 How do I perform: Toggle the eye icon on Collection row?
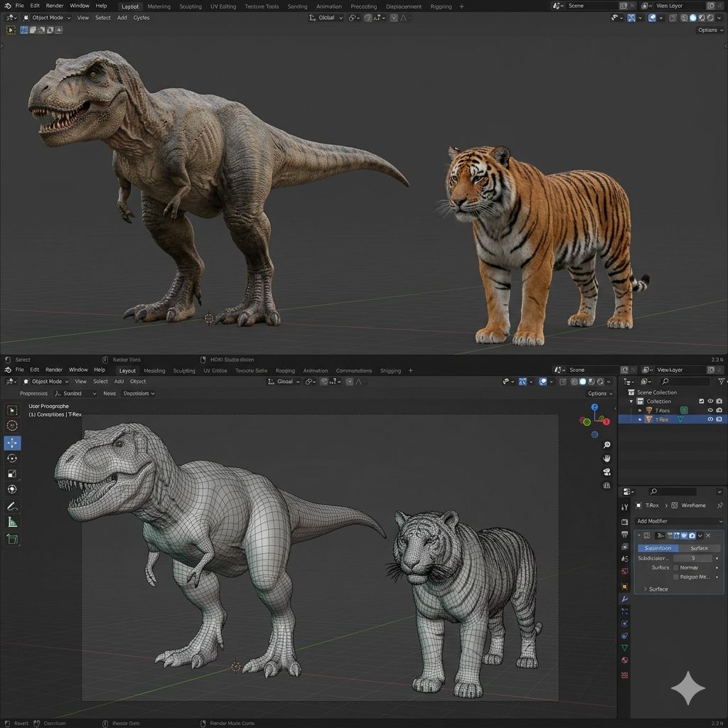click(711, 402)
